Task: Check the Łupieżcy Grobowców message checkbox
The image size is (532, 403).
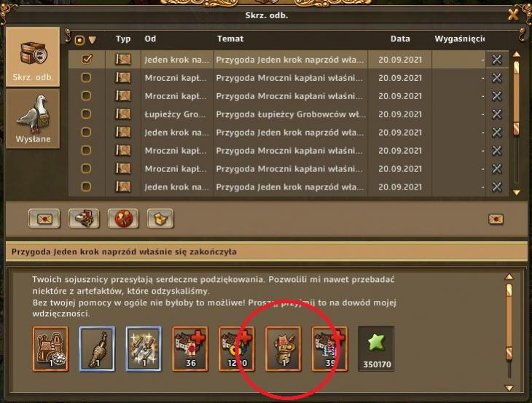Action: [86, 114]
